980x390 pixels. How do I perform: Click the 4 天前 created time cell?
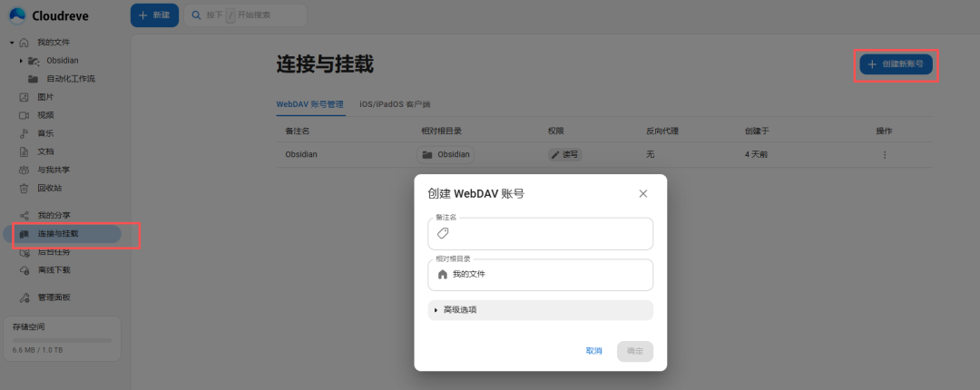tap(756, 154)
